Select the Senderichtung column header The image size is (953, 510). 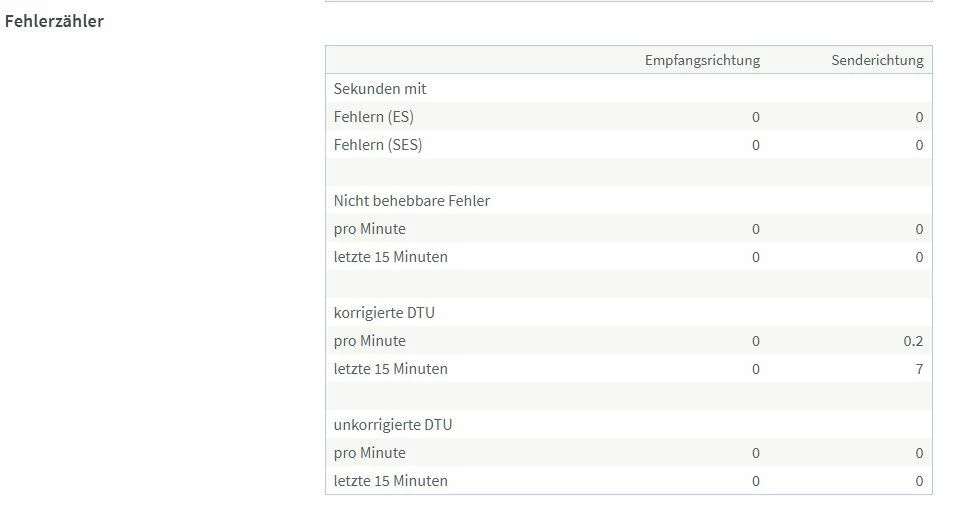[x=877, y=60]
